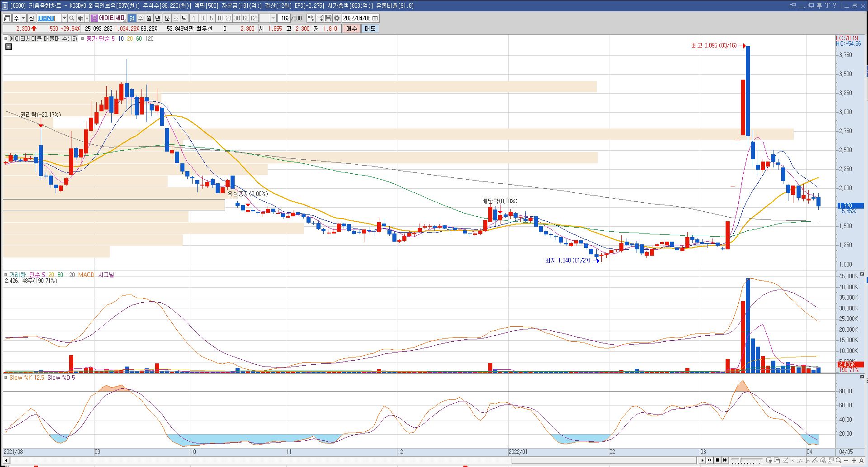The image size is (868, 467).
Task: Select the 년 (yearly) period toggle
Action: pos(158,18)
